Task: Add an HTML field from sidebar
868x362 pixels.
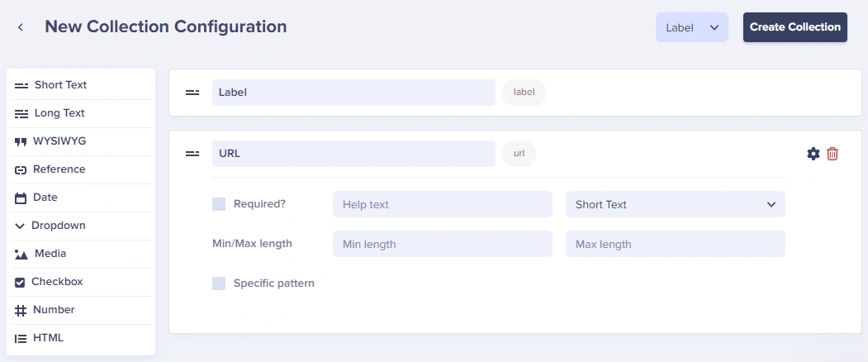Action: click(48, 338)
